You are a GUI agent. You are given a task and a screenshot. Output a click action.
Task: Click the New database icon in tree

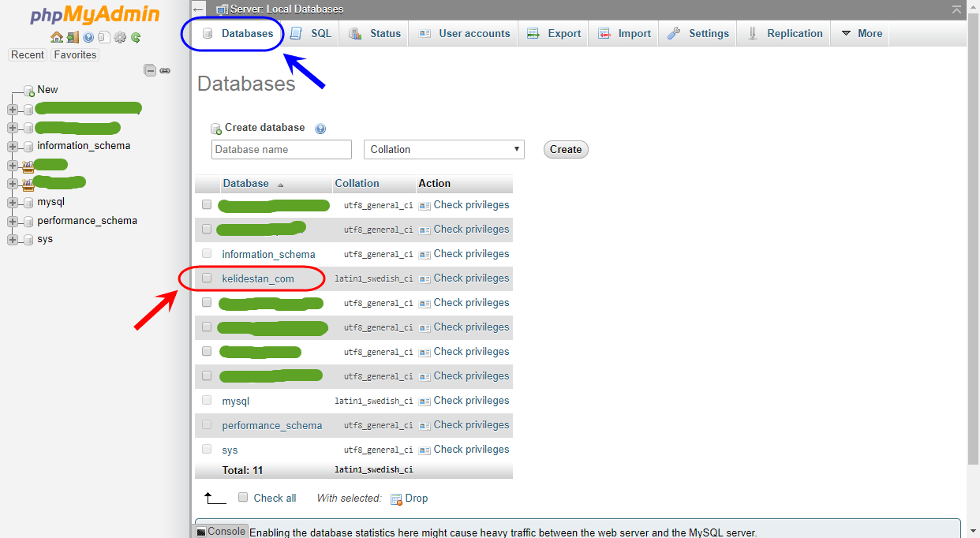click(x=29, y=90)
